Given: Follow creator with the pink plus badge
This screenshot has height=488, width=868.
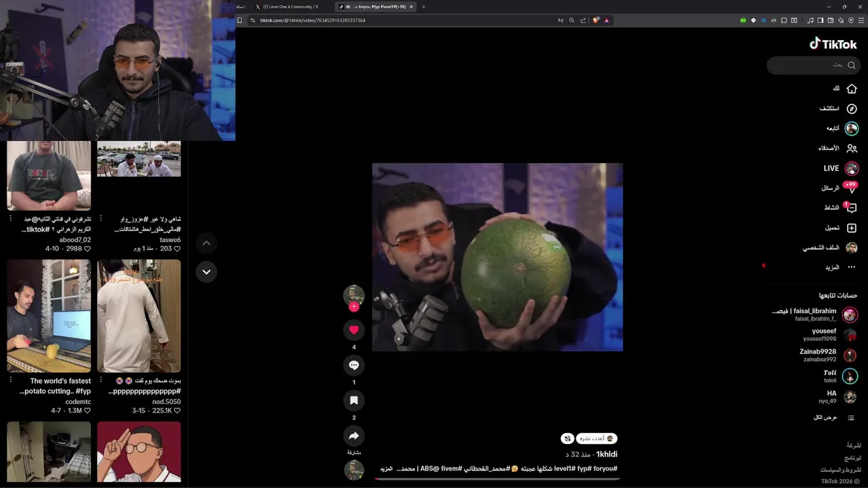Looking at the screenshot, I should coord(353,307).
